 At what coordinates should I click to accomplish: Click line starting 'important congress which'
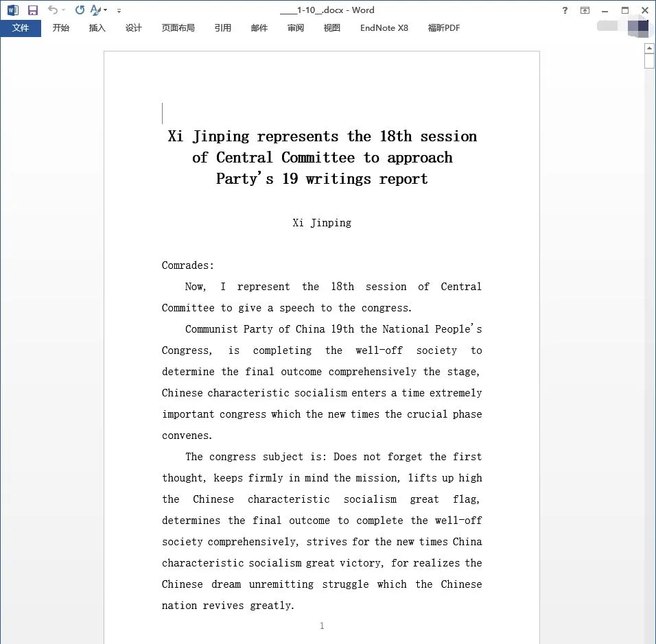(x=322, y=414)
